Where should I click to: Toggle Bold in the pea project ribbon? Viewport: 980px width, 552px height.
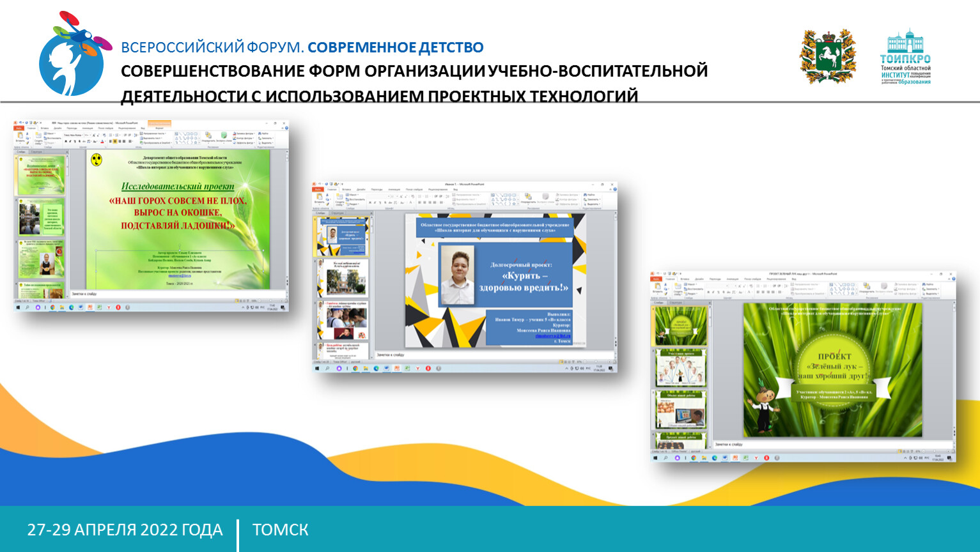[66, 142]
